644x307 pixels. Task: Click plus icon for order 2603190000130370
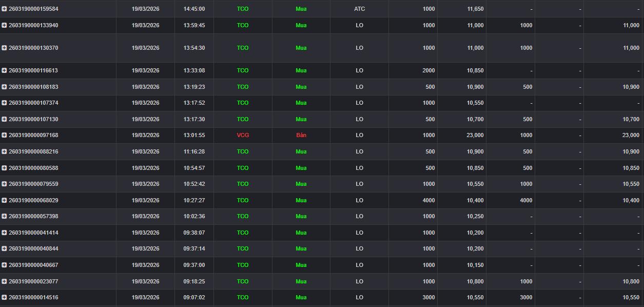pos(4,48)
